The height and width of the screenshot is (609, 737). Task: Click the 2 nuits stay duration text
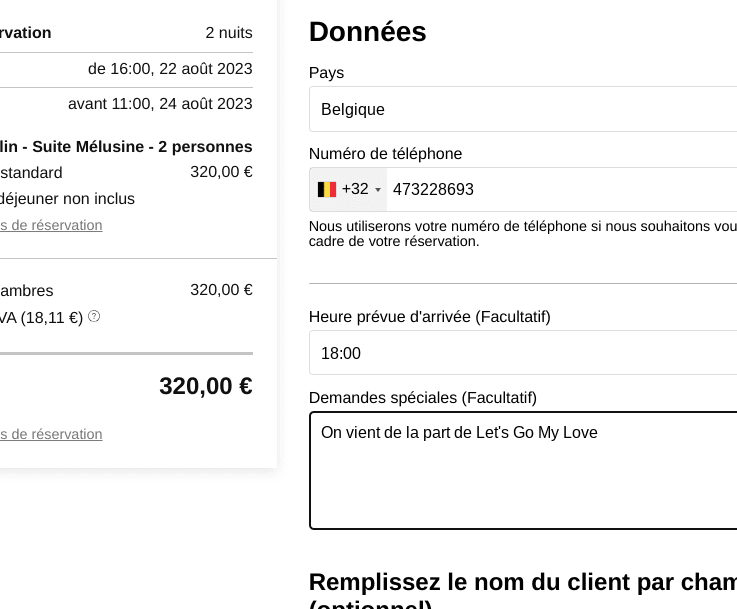(x=229, y=32)
